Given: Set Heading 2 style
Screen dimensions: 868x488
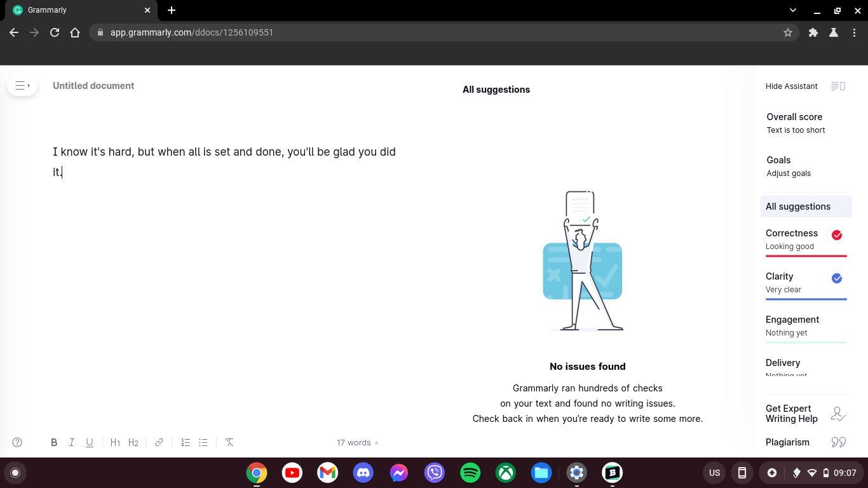Looking at the screenshot, I should coord(133,442).
